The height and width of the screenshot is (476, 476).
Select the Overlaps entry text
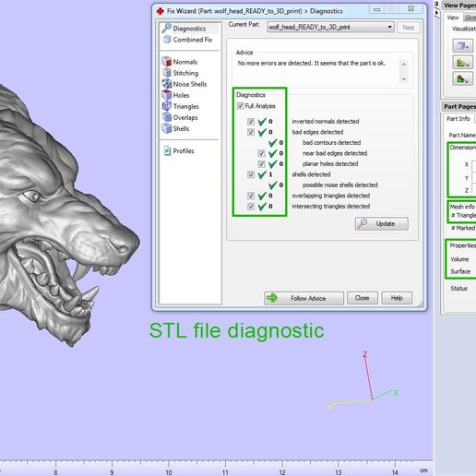185,118
